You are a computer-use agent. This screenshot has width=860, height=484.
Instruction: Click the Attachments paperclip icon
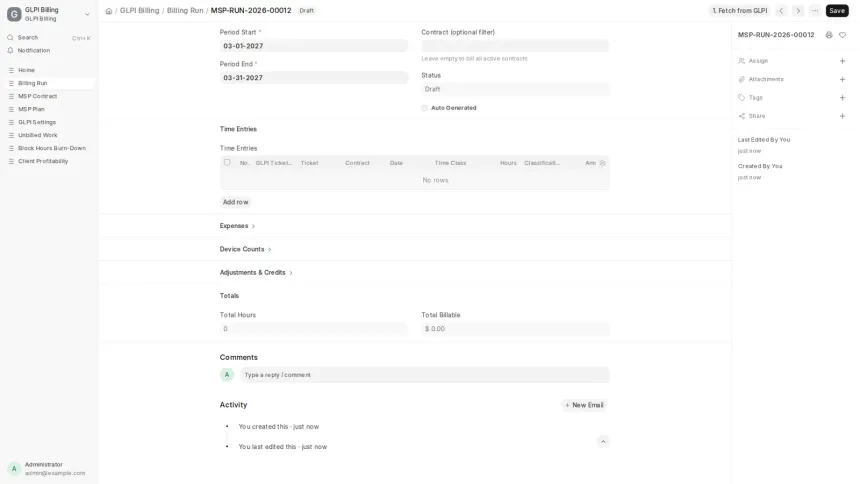pyautogui.click(x=742, y=80)
